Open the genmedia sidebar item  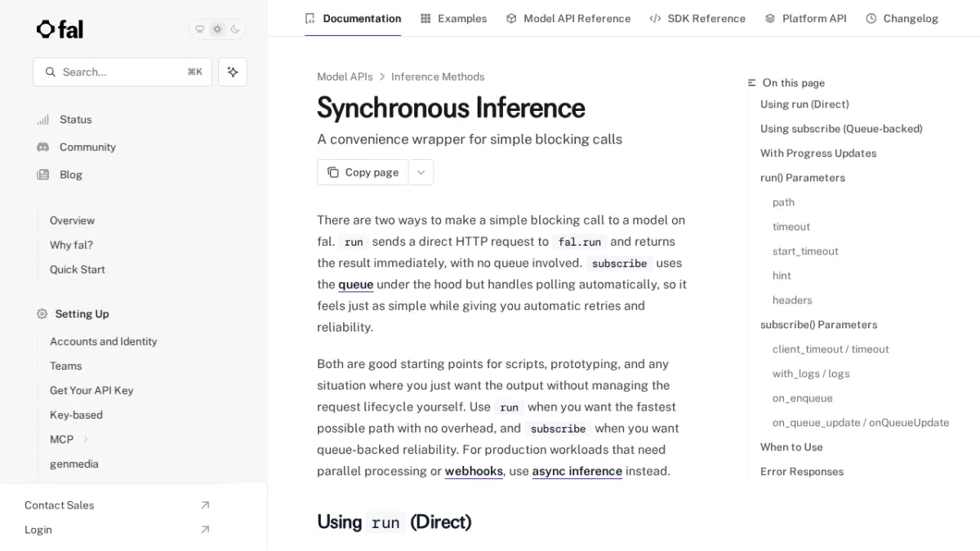tap(74, 464)
